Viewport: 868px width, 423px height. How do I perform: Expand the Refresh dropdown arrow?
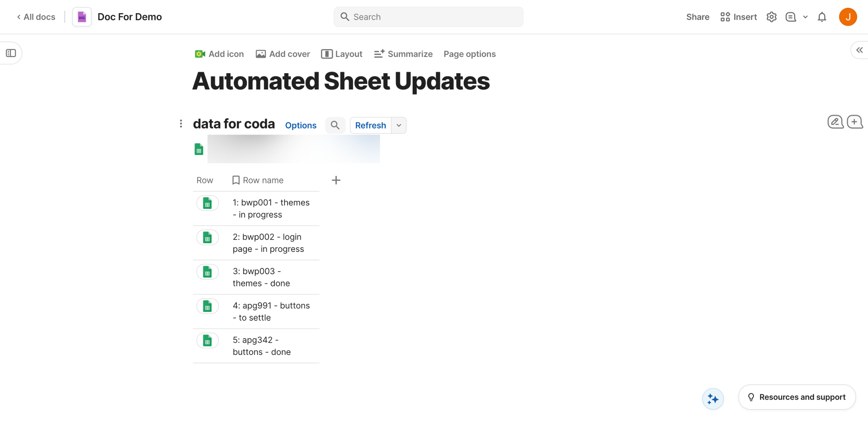(399, 125)
